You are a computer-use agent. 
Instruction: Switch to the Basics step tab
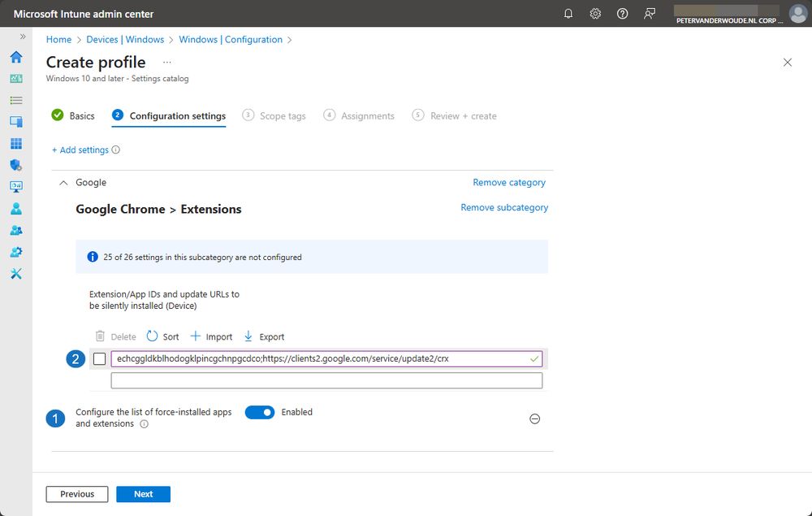click(x=73, y=115)
